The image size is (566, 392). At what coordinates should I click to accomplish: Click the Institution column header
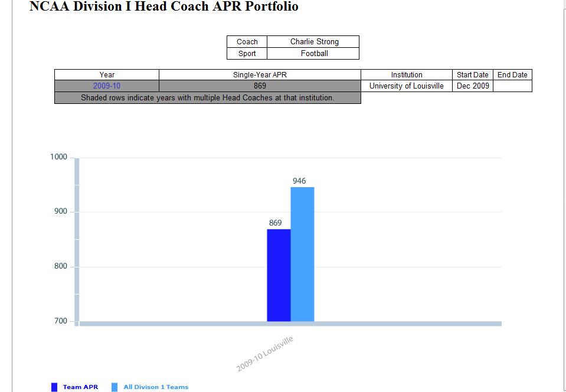pyautogui.click(x=406, y=75)
